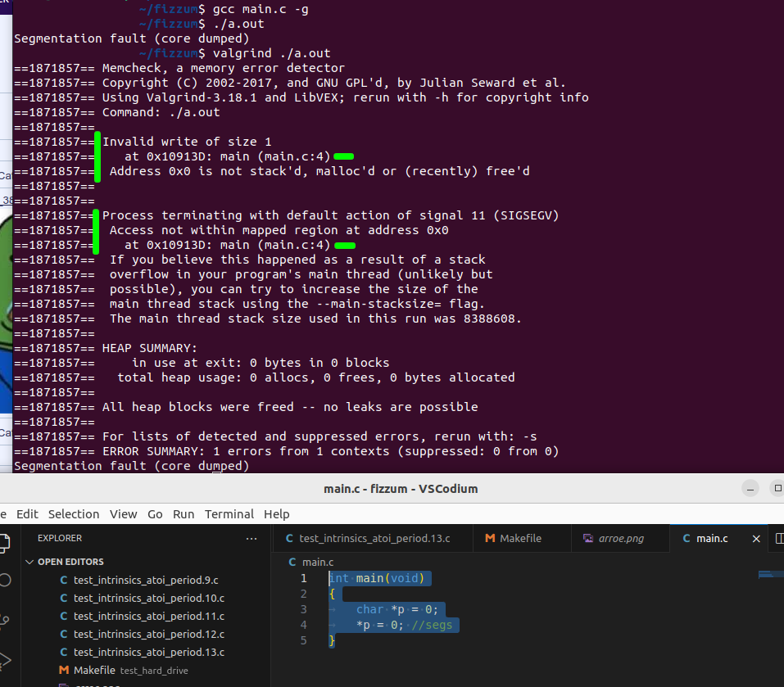The width and height of the screenshot is (784, 687).
Task: Click the C icon in main.c breadcrumb
Action: [x=292, y=562]
